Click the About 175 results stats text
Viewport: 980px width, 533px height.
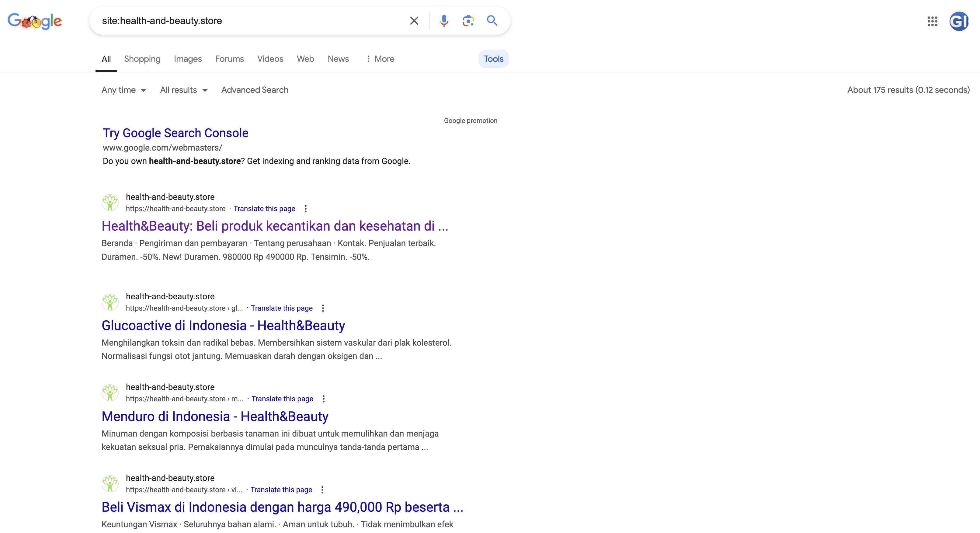tap(909, 90)
